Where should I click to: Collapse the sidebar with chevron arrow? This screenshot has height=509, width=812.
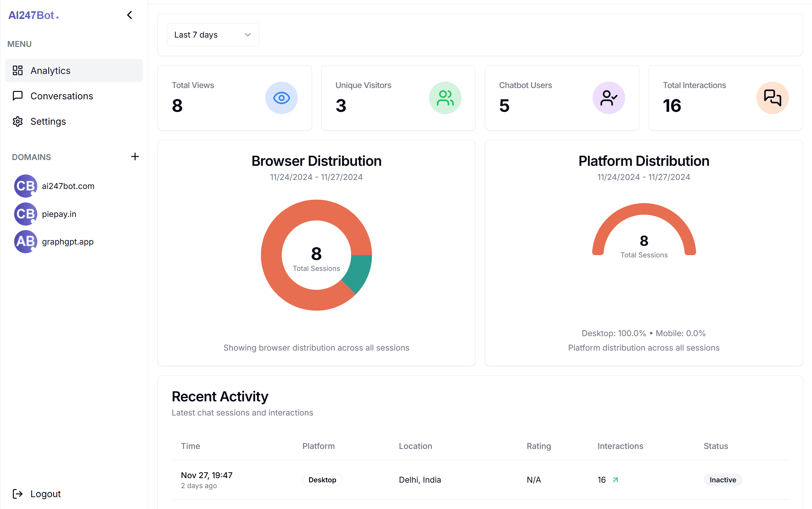[130, 15]
